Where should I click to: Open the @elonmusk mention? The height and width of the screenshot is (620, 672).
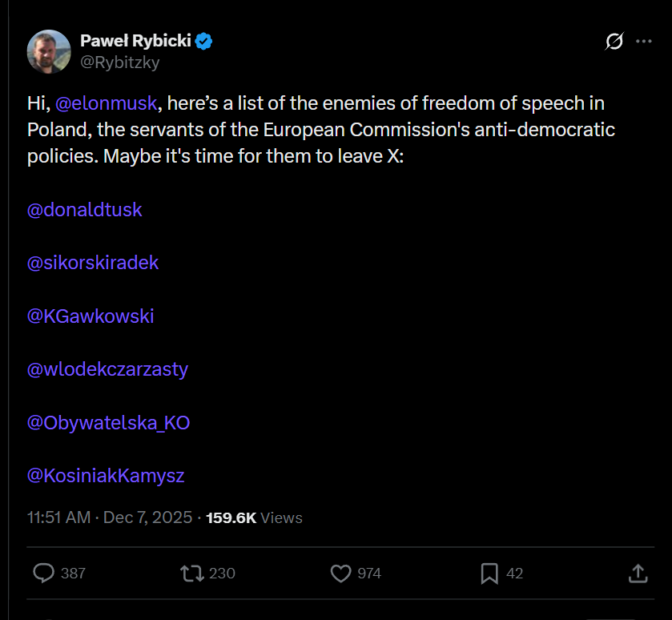(106, 103)
